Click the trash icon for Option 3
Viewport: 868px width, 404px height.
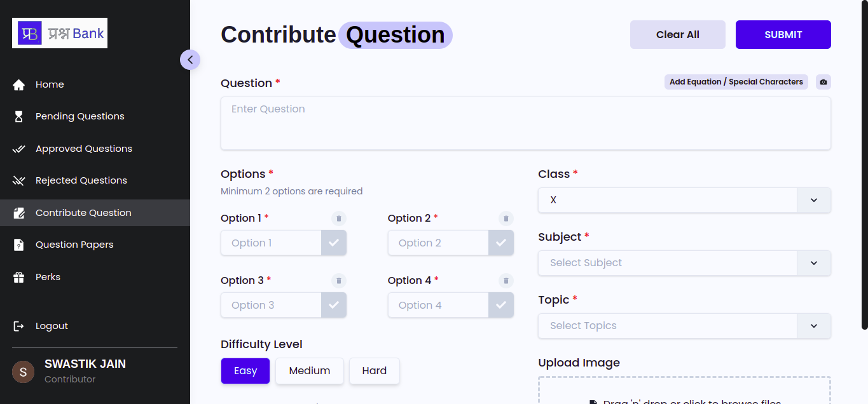coord(339,281)
